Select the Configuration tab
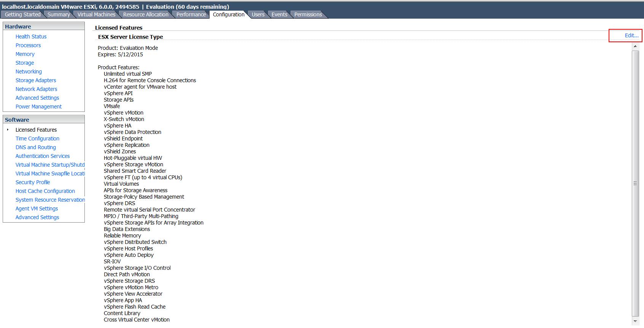 [x=229, y=14]
